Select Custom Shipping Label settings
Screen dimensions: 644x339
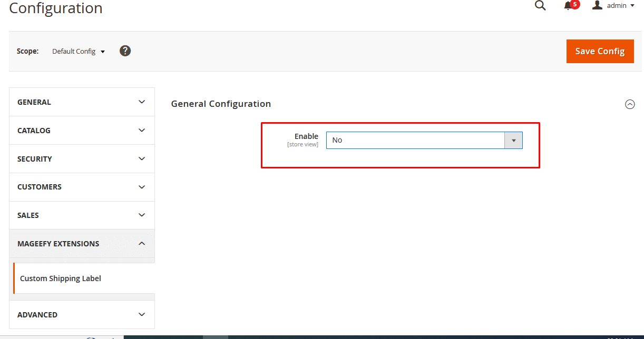coord(60,278)
